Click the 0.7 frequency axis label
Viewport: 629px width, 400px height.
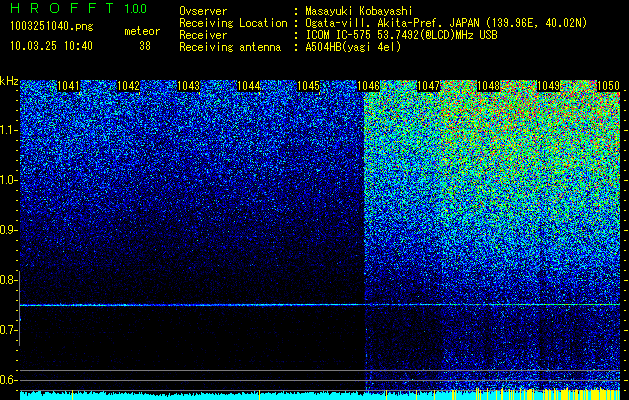click(x=8, y=330)
